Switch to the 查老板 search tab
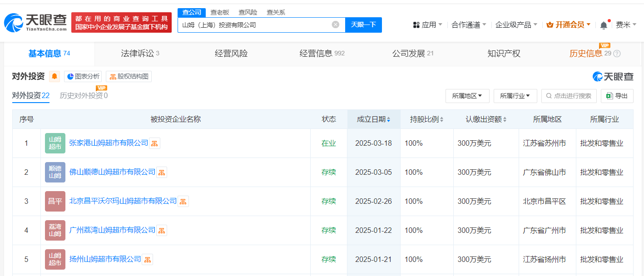The height and width of the screenshot is (276, 644). (x=220, y=12)
